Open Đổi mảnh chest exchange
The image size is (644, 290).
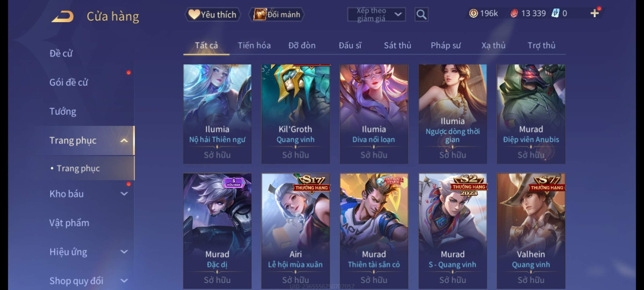pos(277,15)
